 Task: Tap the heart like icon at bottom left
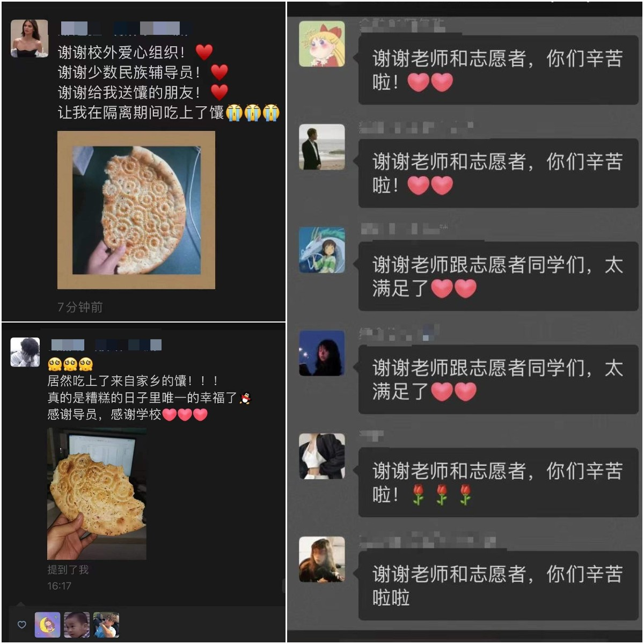point(22,625)
